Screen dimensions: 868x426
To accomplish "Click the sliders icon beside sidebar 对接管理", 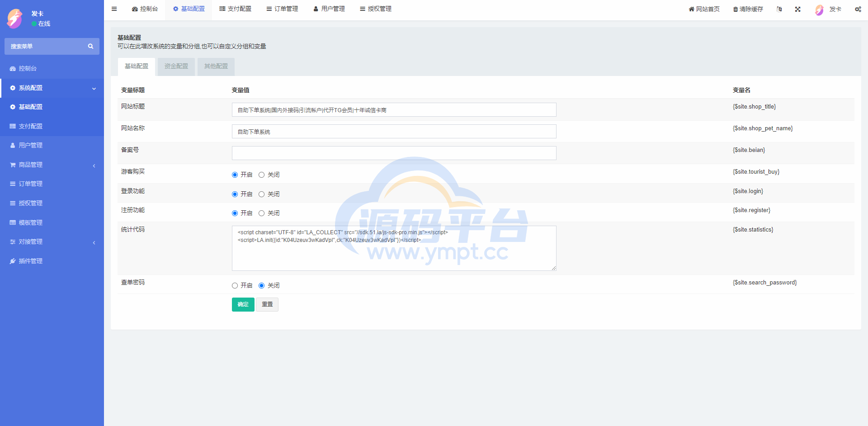I will (x=13, y=242).
